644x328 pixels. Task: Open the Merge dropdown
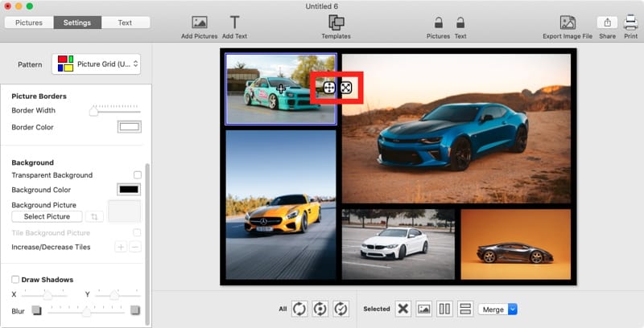(x=497, y=310)
